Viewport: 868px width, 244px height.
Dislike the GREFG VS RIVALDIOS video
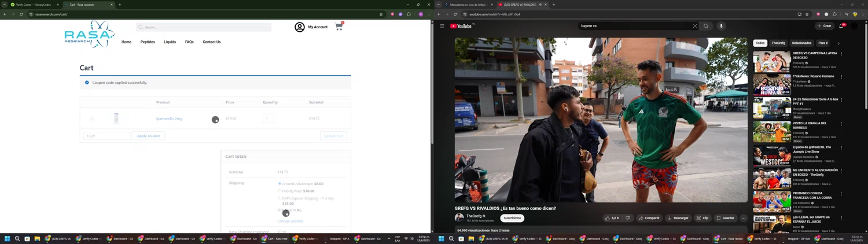click(x=628, y=218)
